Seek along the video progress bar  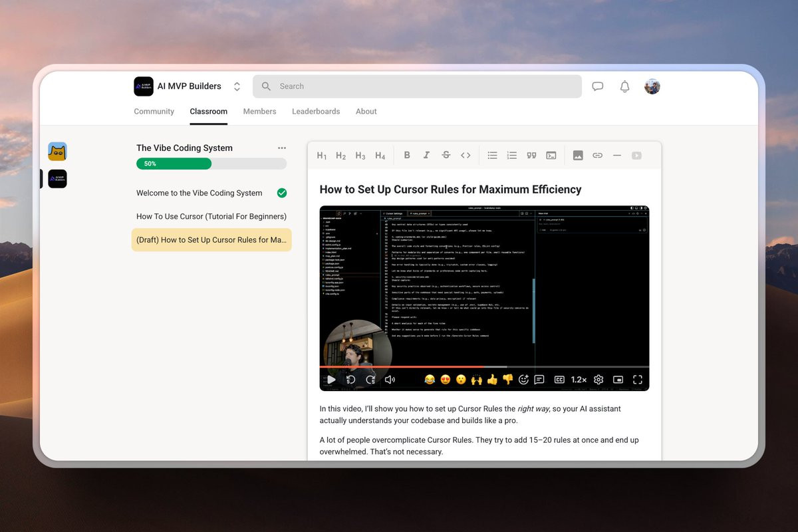pos(484,367)
